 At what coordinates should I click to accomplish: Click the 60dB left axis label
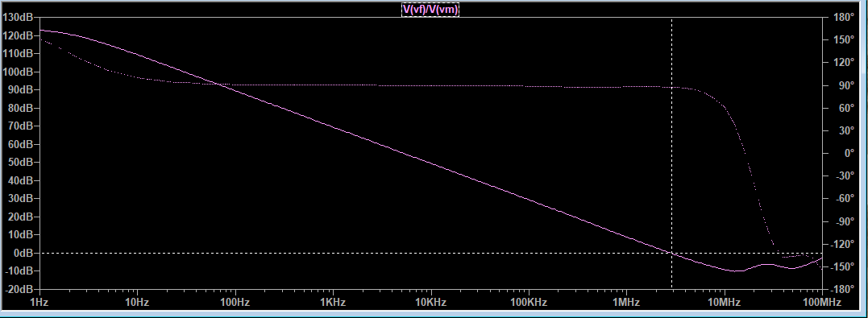(x=20, y=144)
